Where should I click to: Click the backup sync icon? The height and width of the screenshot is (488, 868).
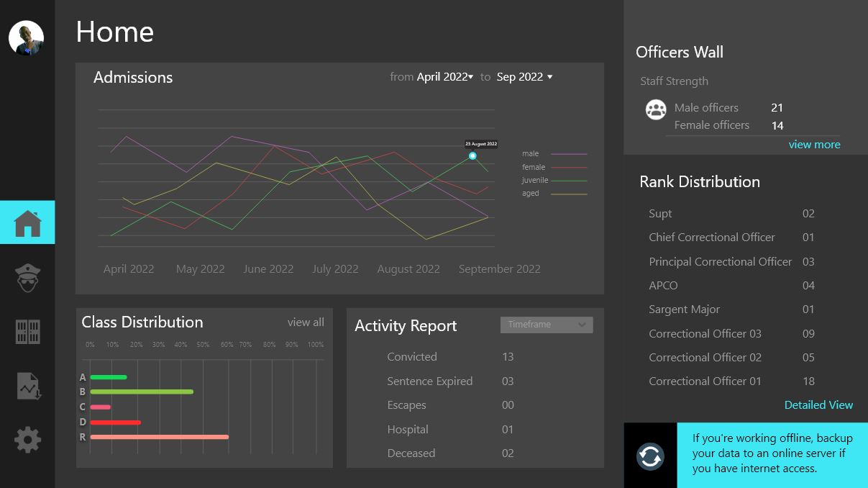[x=650, y=456]
